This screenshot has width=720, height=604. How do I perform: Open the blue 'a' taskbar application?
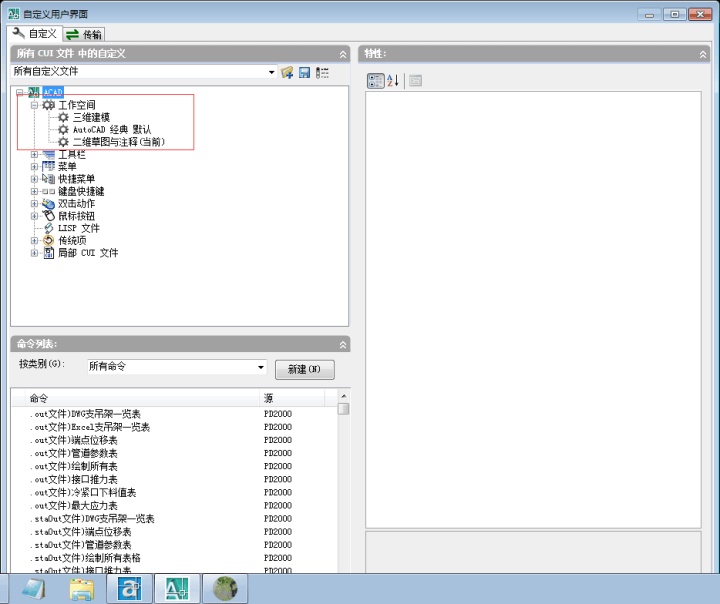[129, 588]
